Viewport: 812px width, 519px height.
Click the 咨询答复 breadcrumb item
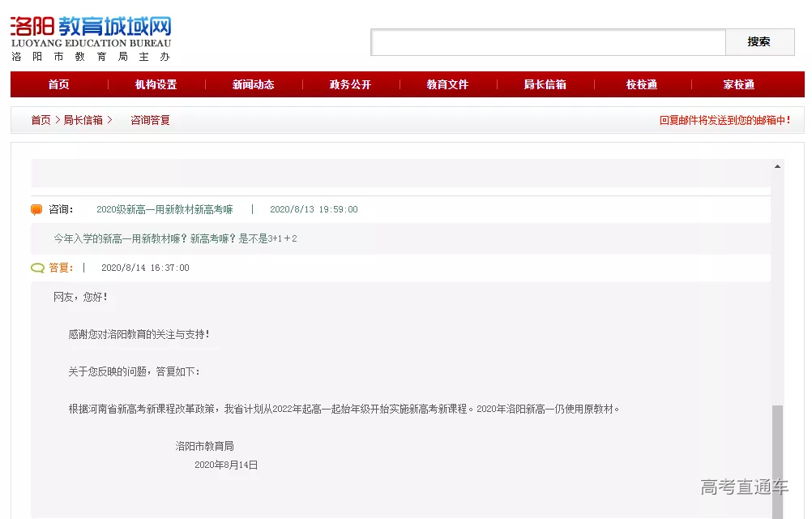coord(150,120)
